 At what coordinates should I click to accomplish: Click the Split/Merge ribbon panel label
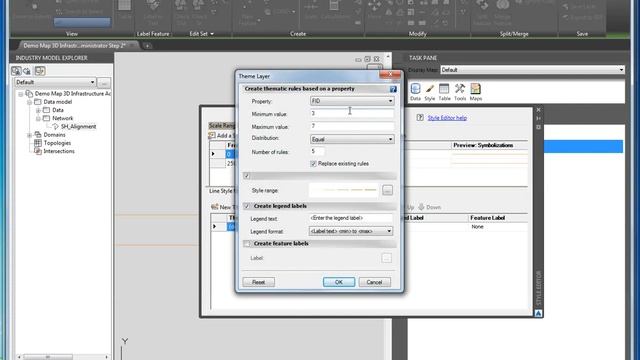click(x=514, y=34)
